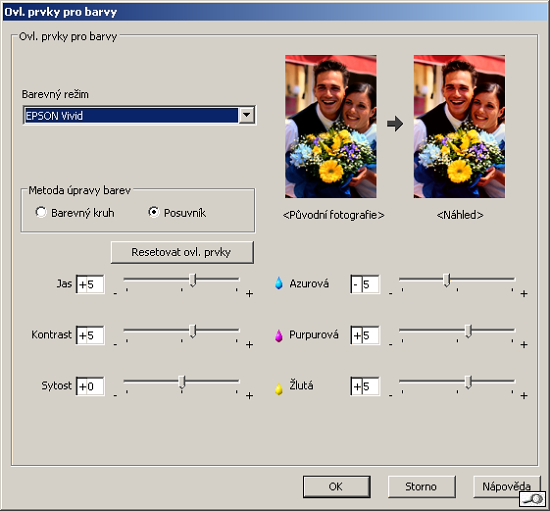The height and width of the screenshot is (511, 550).
Task: Click the magenta Purpurová ink drop icon
Action: click(x=279, y=335)
